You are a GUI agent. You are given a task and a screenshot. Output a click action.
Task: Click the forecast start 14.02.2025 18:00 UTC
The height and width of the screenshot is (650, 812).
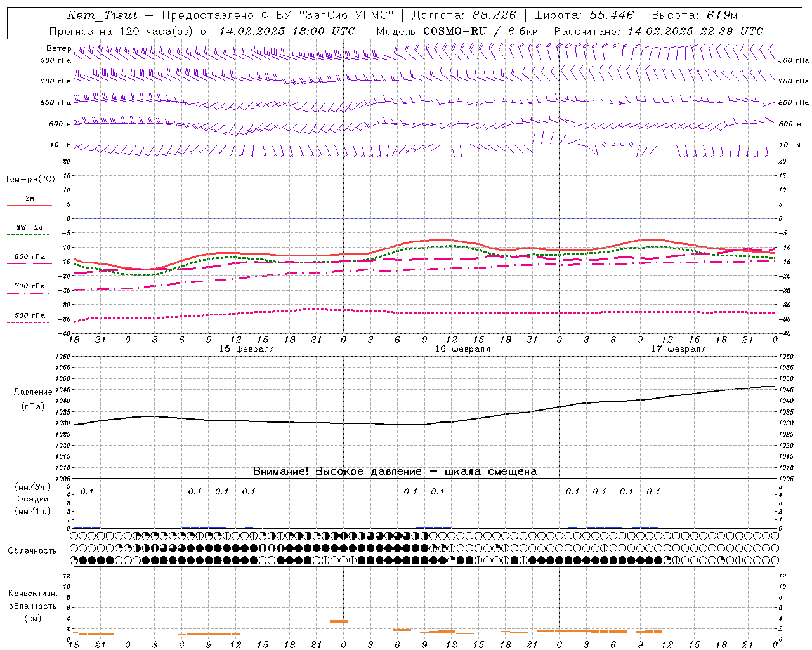point(287,31)
